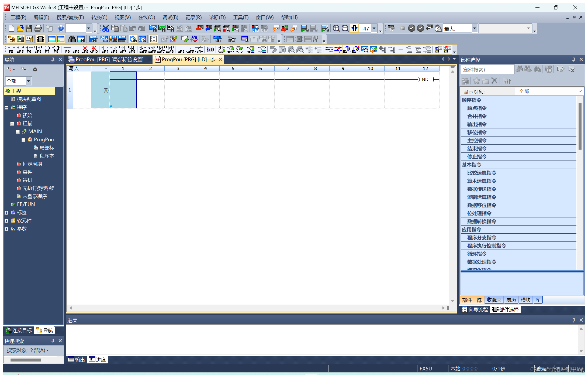
Task: Open the 转换(C) menu
Action: (x=99, y=18)
